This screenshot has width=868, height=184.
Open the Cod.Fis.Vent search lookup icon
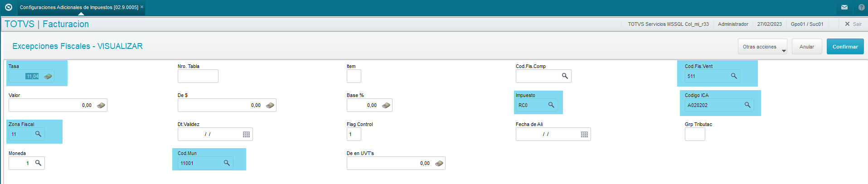pyautogui.click(x=734, y=76)
